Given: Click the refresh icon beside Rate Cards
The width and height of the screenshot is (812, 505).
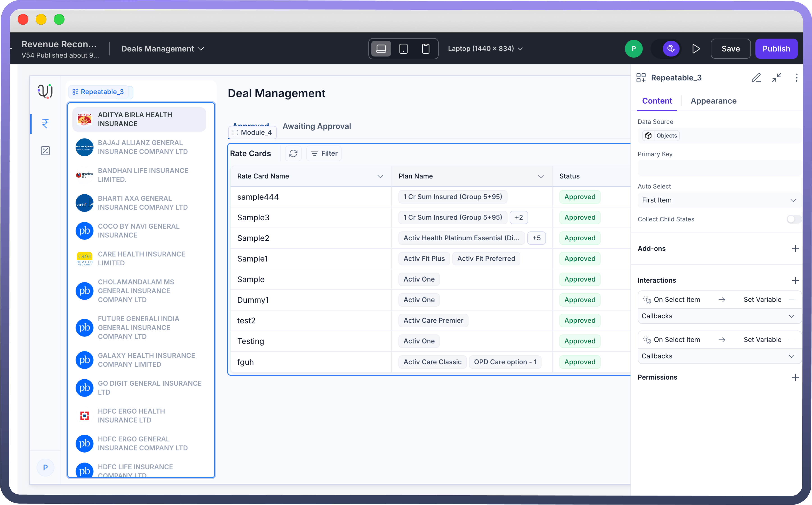Looking at the screenshot, I should point(293,153).
